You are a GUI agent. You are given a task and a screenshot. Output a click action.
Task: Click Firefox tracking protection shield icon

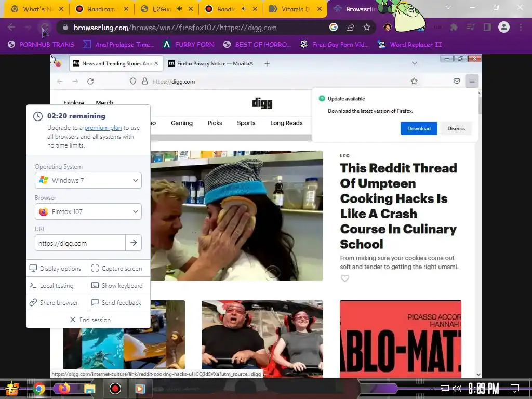133,82
